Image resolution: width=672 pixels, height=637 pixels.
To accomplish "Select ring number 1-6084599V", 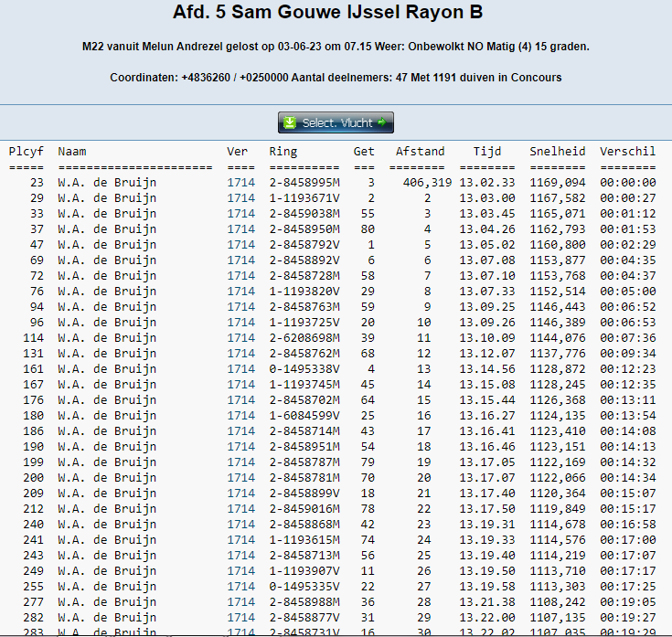I will (304, 416).
